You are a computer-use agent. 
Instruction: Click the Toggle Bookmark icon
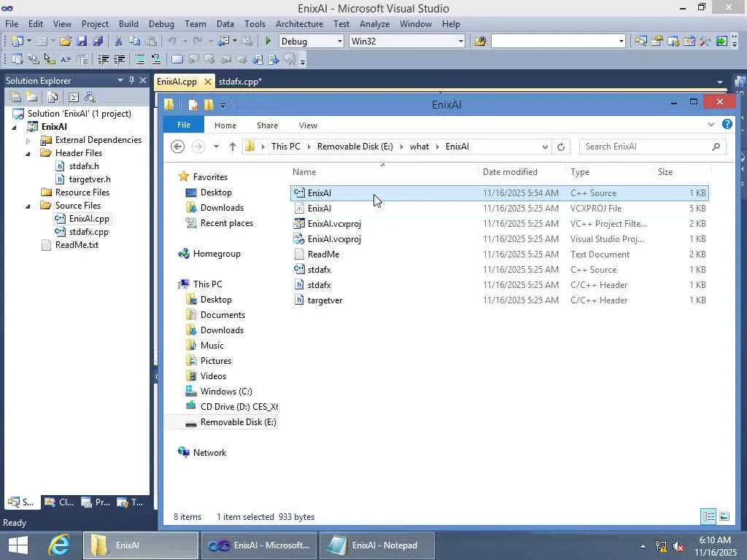[177, 59]
